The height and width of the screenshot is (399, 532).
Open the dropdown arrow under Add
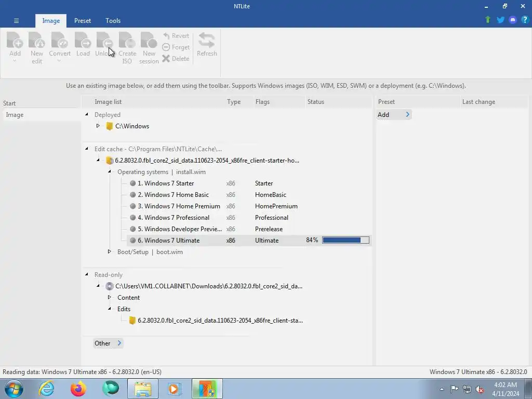(x=15, y=61)
